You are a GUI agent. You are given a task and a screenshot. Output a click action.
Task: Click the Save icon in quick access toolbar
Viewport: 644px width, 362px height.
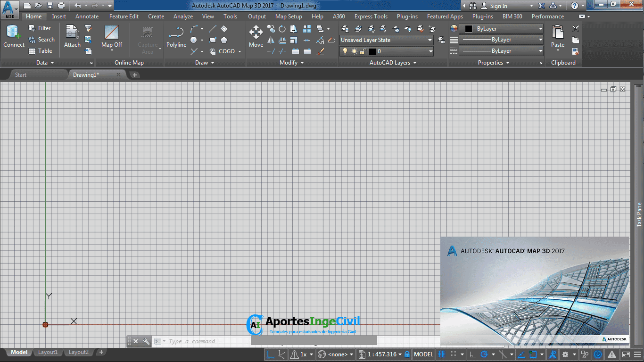(50, 6)
